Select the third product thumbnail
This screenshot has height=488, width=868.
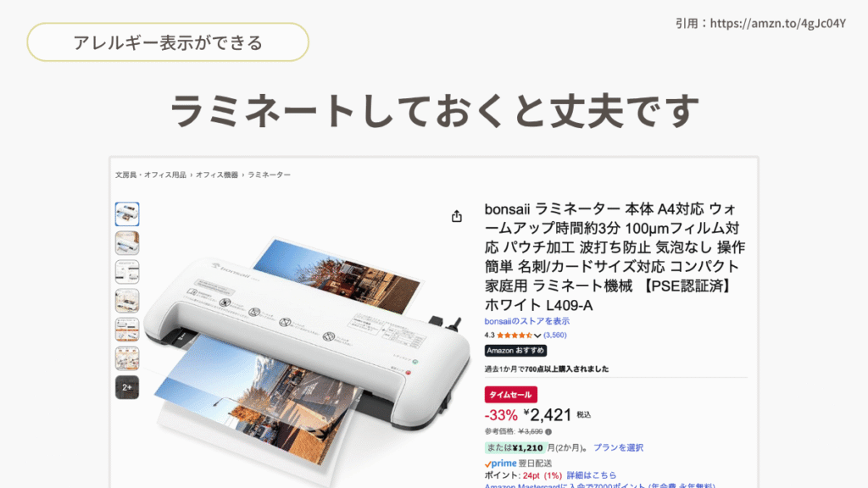127,272
